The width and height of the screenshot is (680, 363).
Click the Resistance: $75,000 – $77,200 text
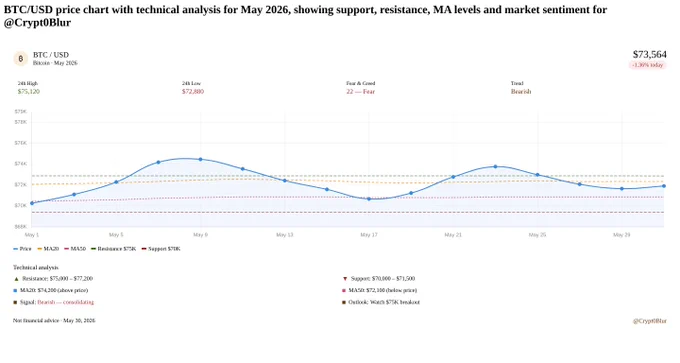[x=58, y=279]
